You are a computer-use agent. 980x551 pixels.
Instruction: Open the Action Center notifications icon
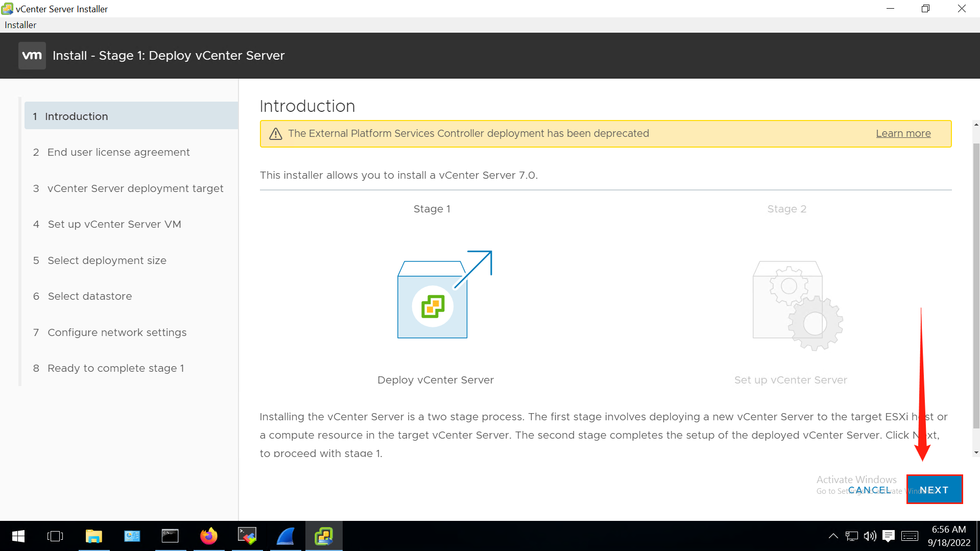[889, 536]
